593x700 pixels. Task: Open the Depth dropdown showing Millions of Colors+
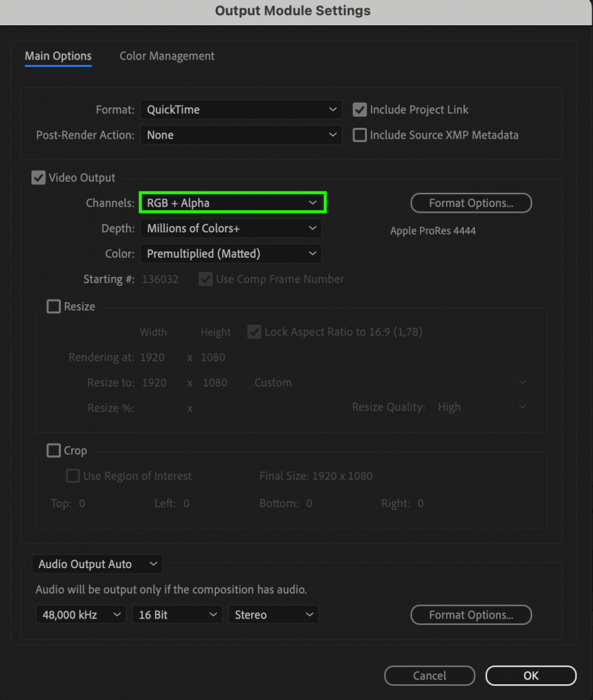tap(230, 228)
